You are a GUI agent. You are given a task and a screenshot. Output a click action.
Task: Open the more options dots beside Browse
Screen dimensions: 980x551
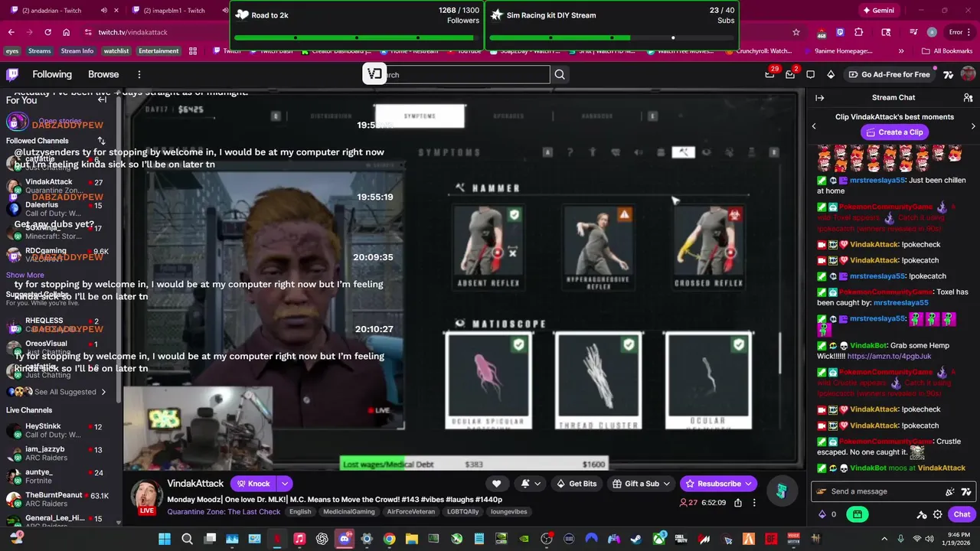click(x=139, y=74)
